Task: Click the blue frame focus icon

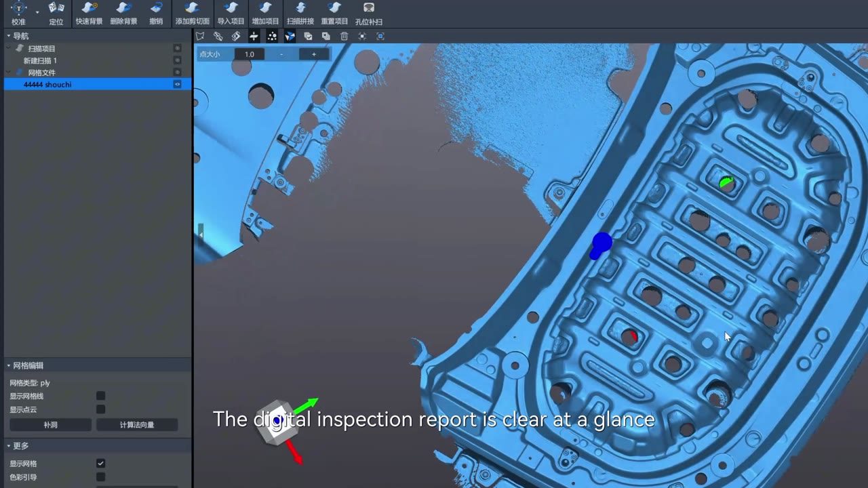Action: 380,36
